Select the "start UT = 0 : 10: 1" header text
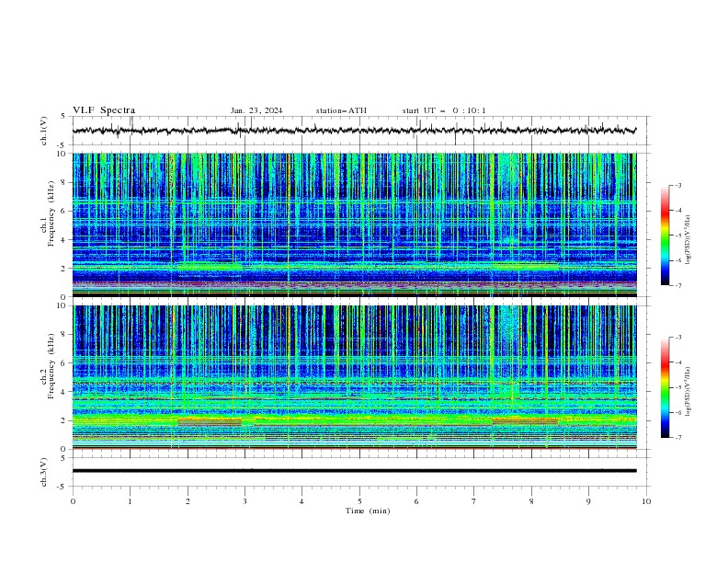This screenshot has height=563, width=728. tap(444, 110)
